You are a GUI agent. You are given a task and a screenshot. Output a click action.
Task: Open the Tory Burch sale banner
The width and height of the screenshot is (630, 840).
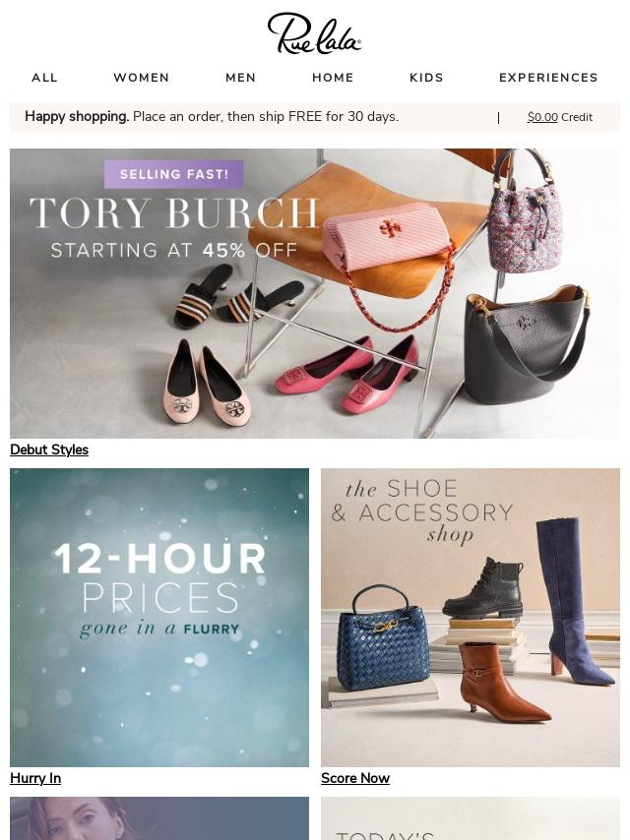[315, 293]
